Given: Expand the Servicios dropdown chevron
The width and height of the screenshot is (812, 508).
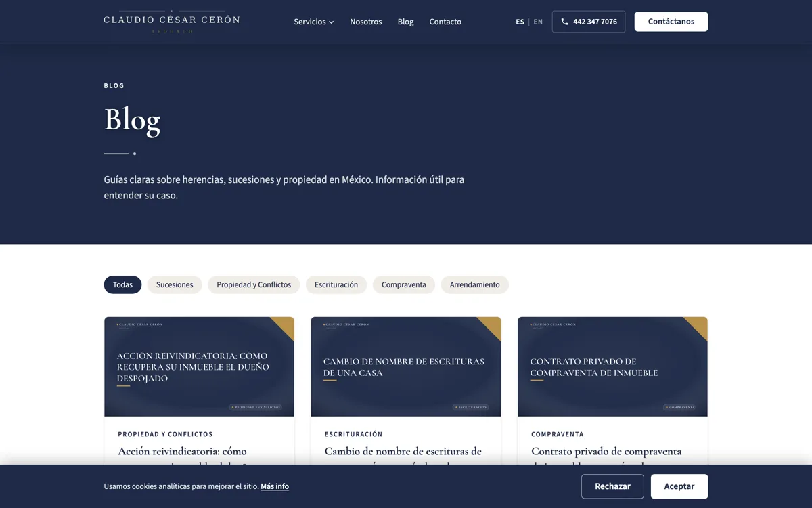Looking at the screenshot, I should [331, 22].
